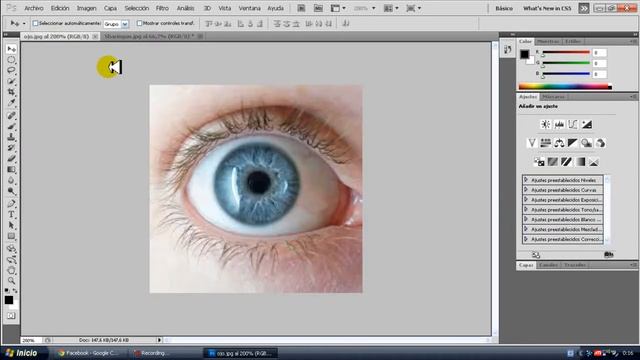Select the Horizontal Type tool
Image resolution: width=640 pixels, height=360 pixels.
pos(11,214)
